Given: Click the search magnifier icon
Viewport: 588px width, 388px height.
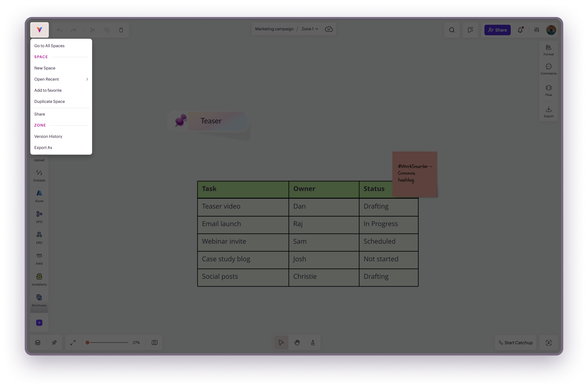Looking at the screenshot, I should pyautogui.click(x=452, y=30).
